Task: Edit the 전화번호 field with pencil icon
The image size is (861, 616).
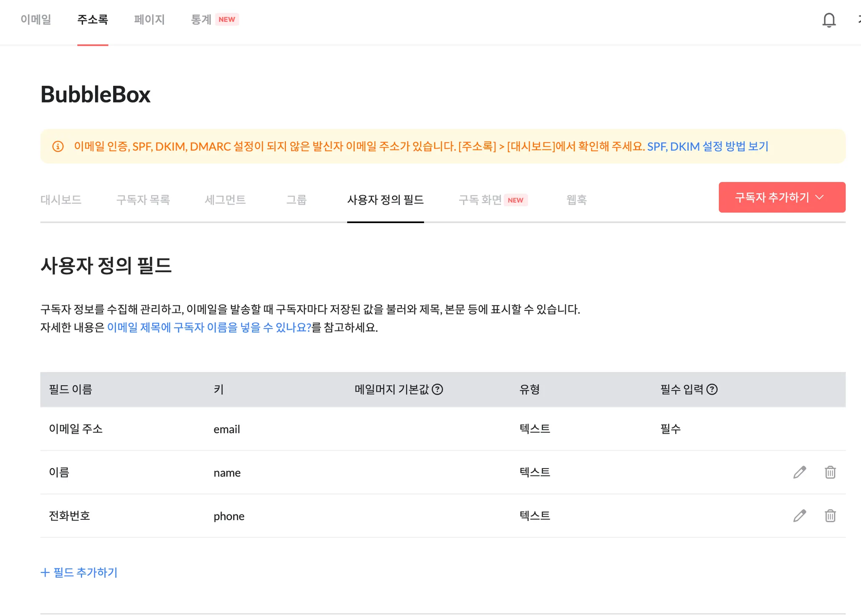Action: tap(799, 516)
